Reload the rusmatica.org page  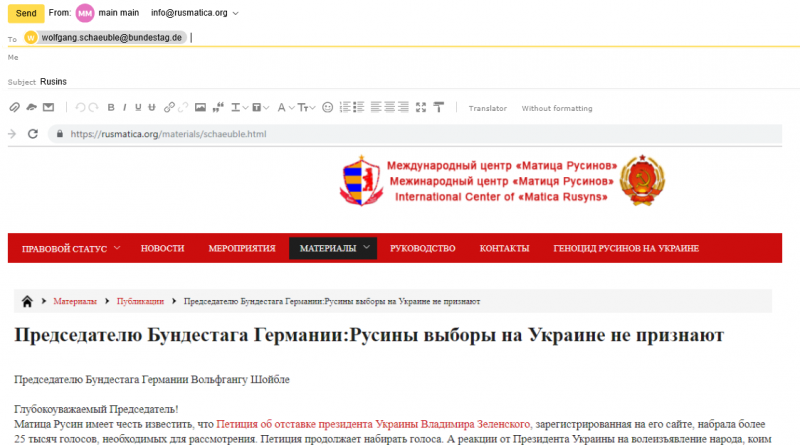33,134
